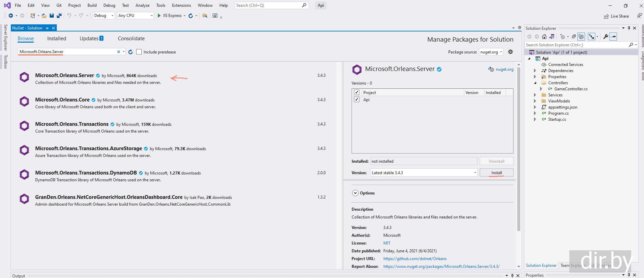Expand the Options section
This screenshot has width=644, height=278.
pos(355,193)
